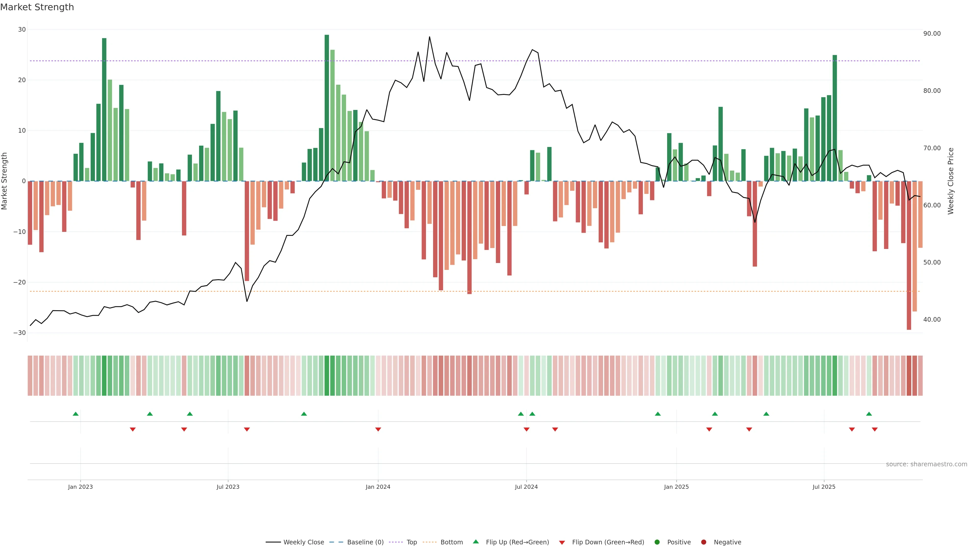Click the Weekly Close Price axis title

(951, 181)
